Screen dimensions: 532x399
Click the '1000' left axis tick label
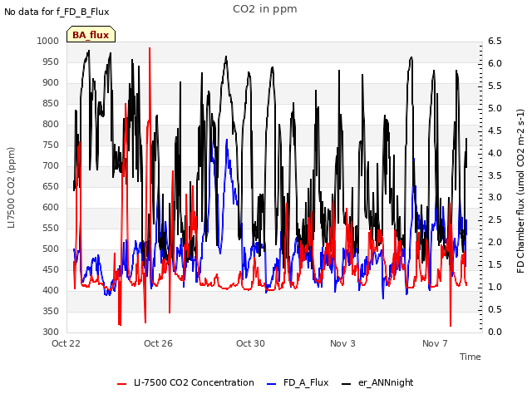coord(48,41)
